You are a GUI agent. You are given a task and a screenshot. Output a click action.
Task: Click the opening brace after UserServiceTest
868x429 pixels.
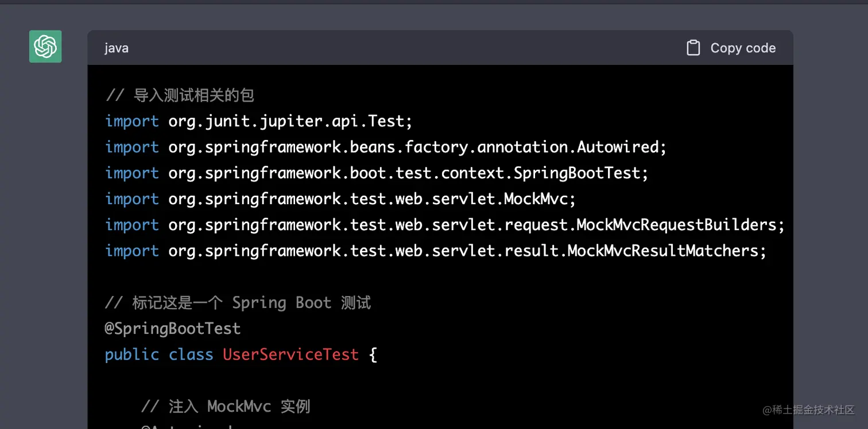point(373,354)
